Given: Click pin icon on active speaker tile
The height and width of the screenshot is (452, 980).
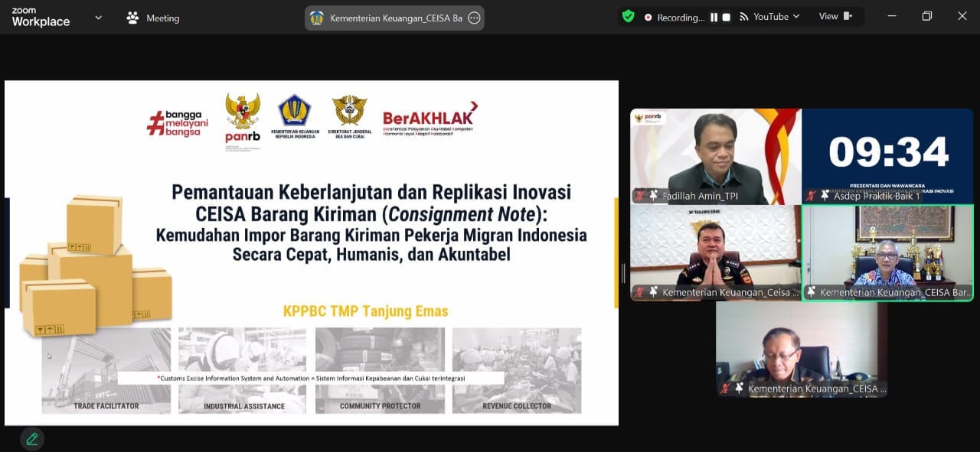Looking at the screenshot, I should (812, 292).
